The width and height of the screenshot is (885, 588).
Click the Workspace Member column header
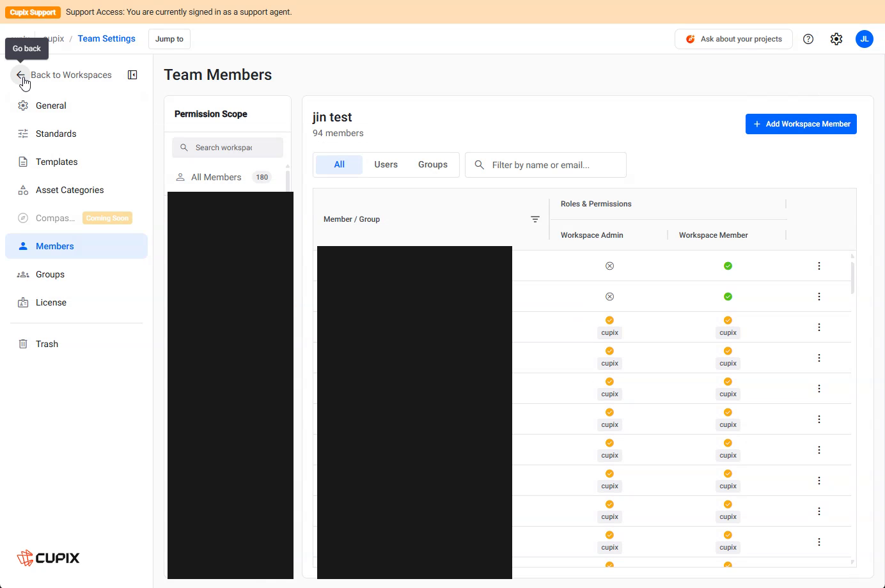[714, 235]
